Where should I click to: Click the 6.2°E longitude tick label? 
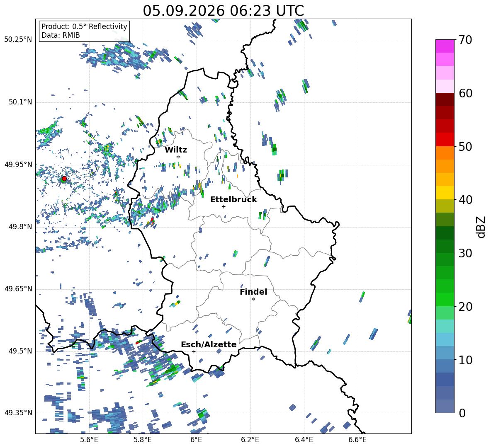coord(250,440)
